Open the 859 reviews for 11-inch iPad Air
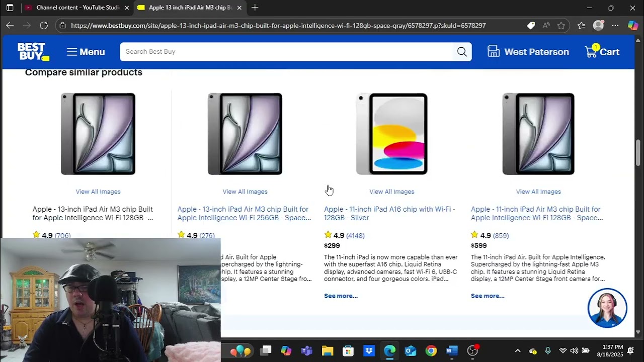 (x=501, y=235)
